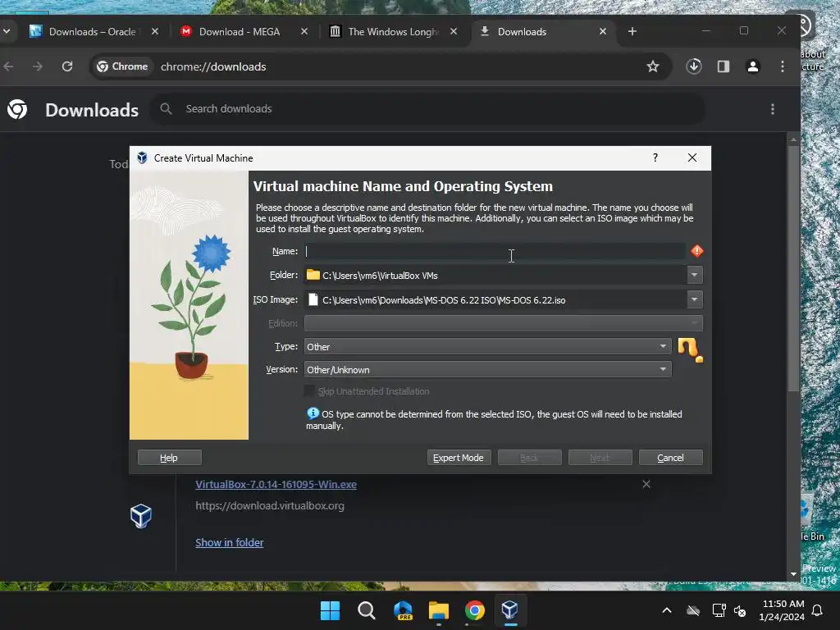Open VirtualBox-7.0.14-161095-Win.exe link
This screenshot has width=840, height=630.
click(x=276, y=484)
